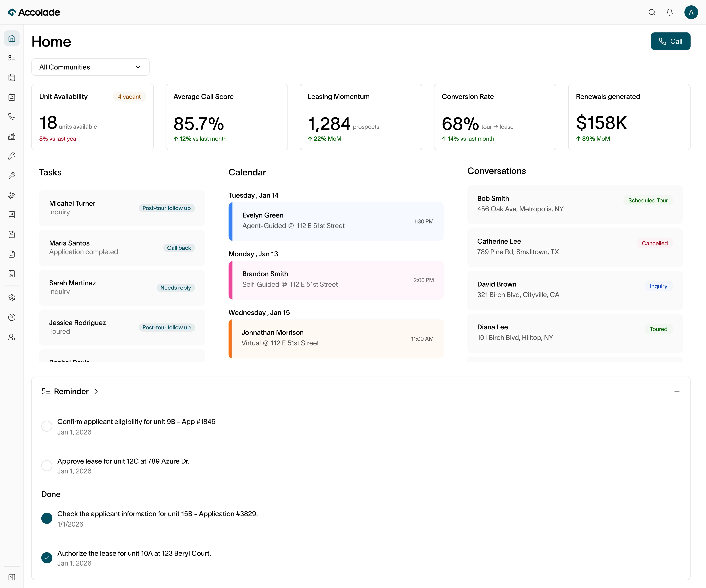Click the Call button

[670, 41]
